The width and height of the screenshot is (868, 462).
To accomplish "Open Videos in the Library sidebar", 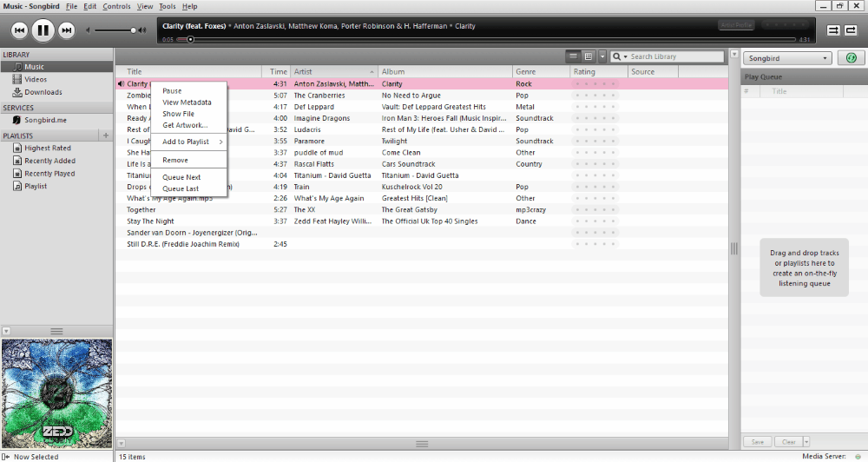I will click(56, 79).
